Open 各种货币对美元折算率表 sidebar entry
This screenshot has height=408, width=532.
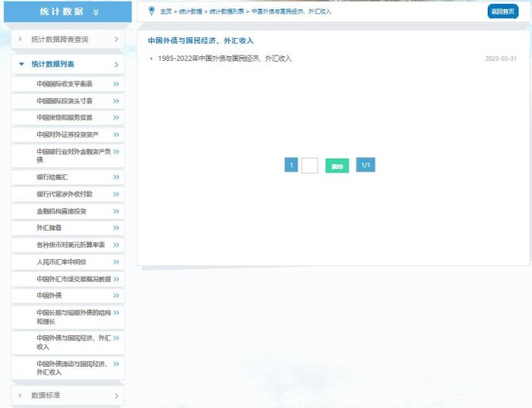(70, 245)
